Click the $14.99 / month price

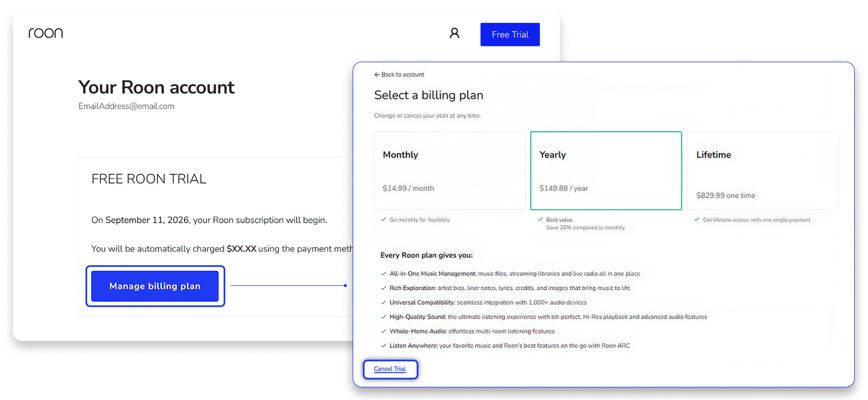[408, 188]
